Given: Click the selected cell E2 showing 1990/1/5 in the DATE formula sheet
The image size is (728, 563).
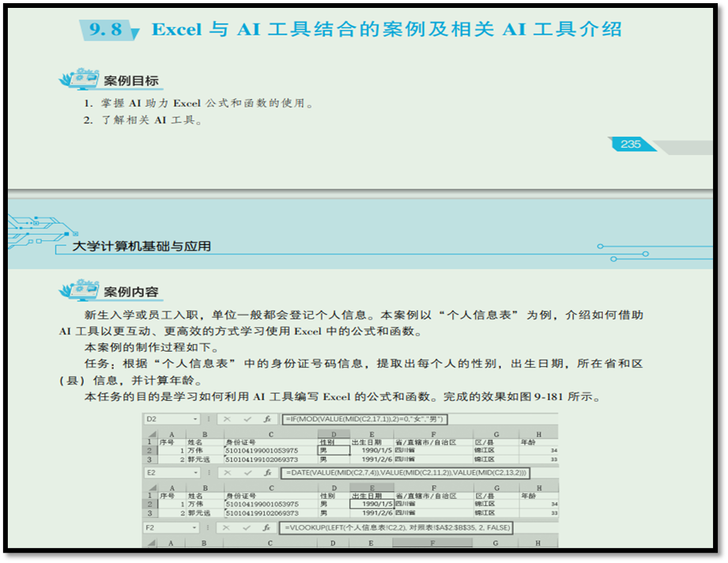Looking at the screenshot, I should click(372, 504).
